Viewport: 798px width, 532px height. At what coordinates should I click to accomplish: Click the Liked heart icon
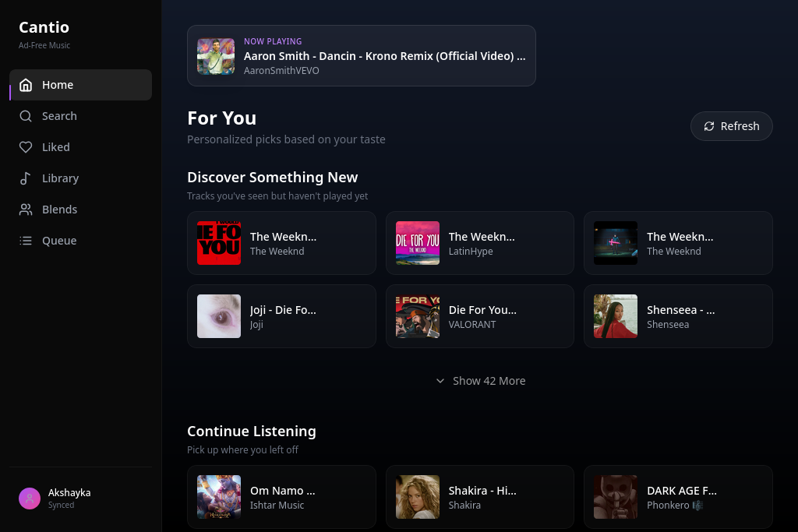26,147
